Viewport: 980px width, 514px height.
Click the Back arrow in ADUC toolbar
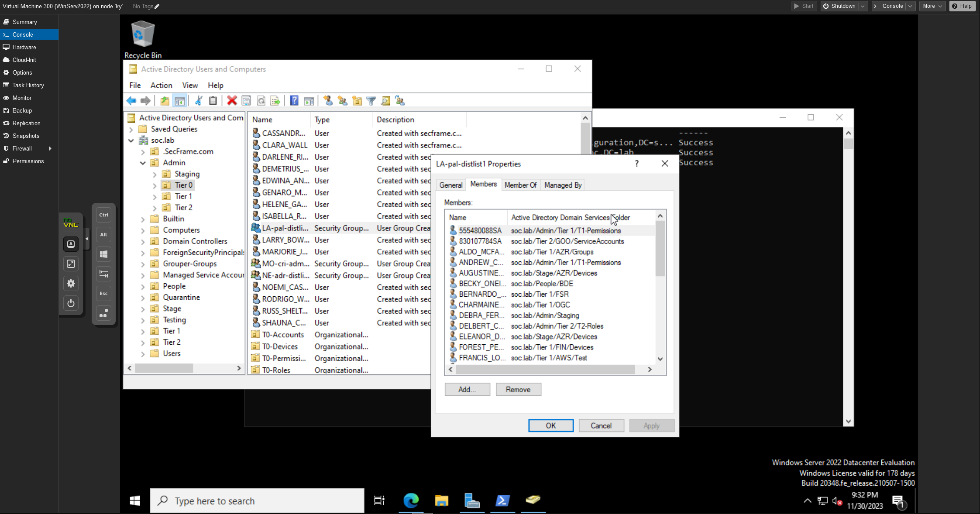[131, 101]
